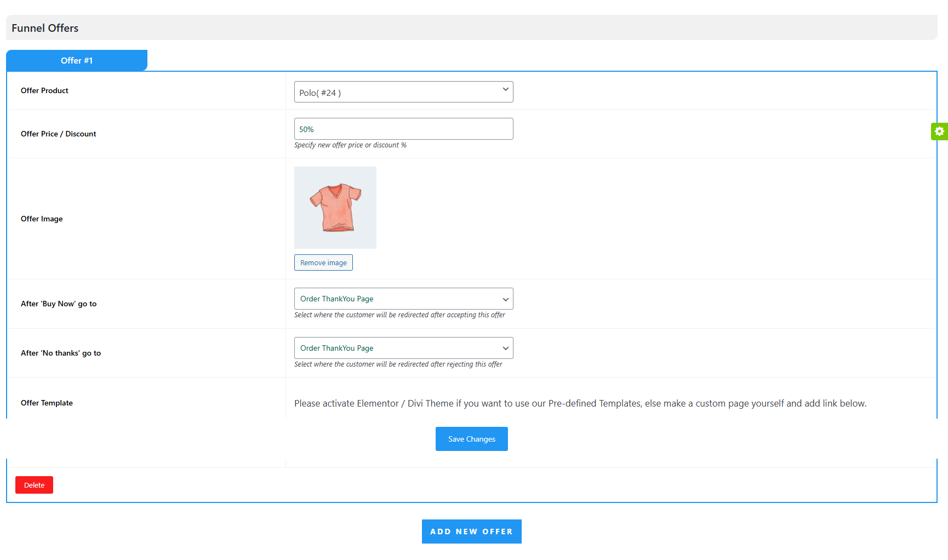Screen dimensions: 948x560
Task: Click the Offer Template label
Action: pyautogui.click(x=47, y=403)
